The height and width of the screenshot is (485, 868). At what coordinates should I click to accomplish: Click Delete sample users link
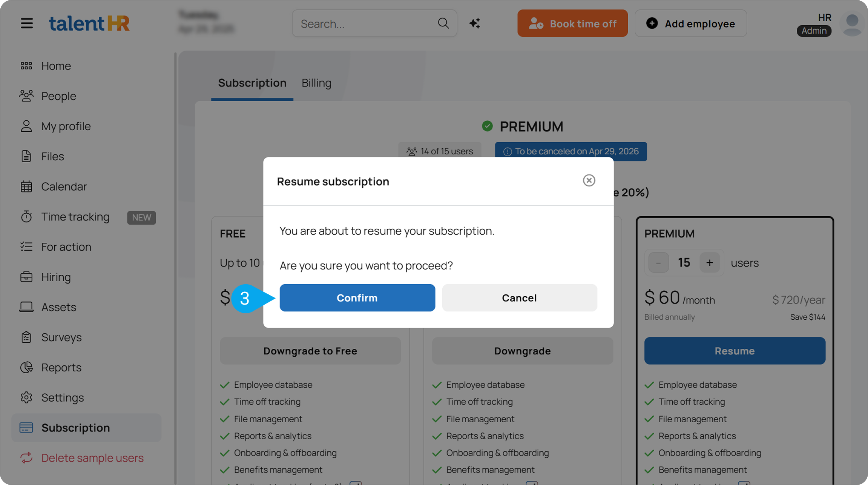(x=92, y=458)
